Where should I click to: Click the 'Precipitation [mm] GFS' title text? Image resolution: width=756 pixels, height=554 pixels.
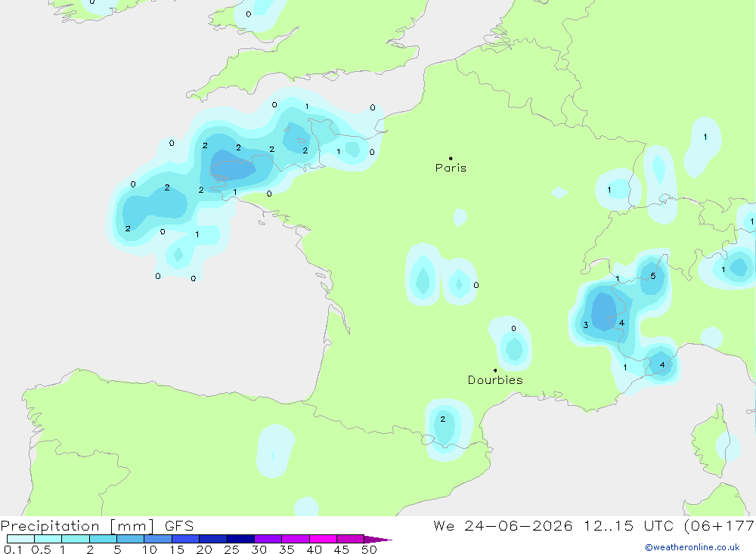tap(97, 526)
